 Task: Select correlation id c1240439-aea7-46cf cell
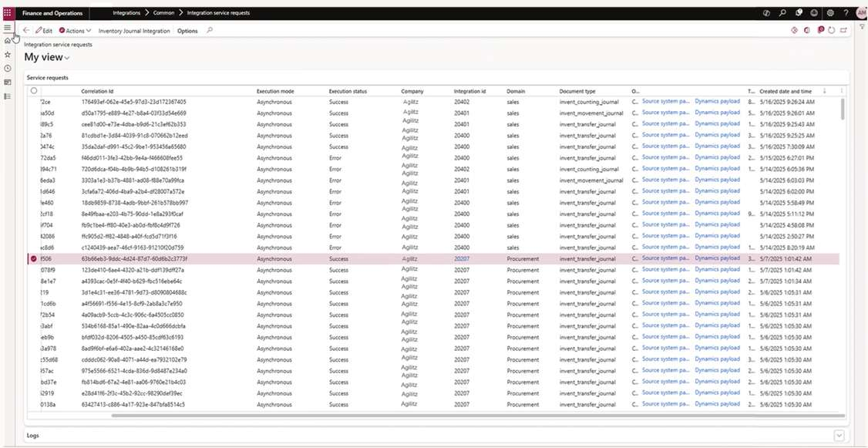[133, 248]
